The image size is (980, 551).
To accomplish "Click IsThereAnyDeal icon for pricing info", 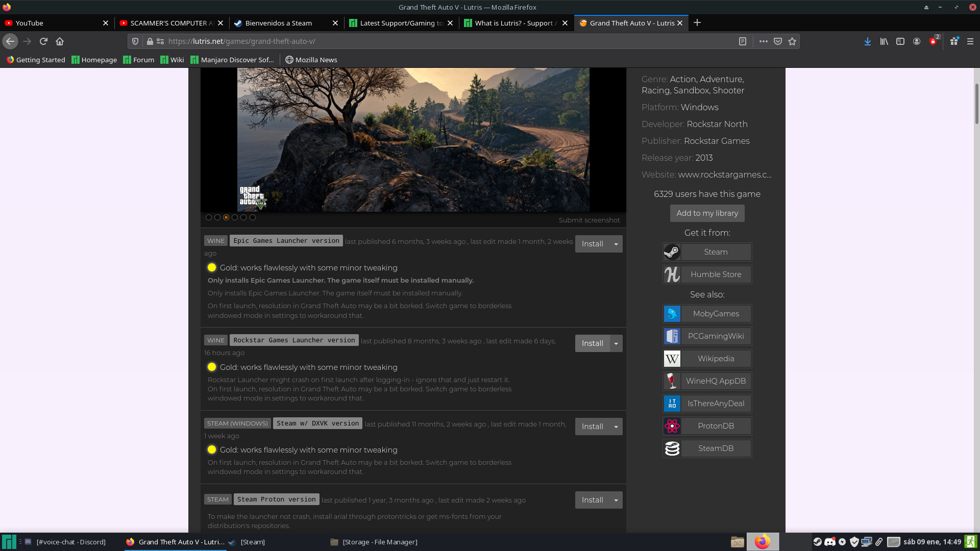I will tap(672, 403).
